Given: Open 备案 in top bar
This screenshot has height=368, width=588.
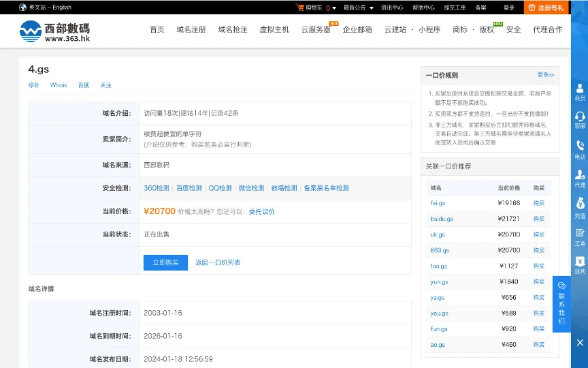Looking at the screenshot, I should point(480,7).
